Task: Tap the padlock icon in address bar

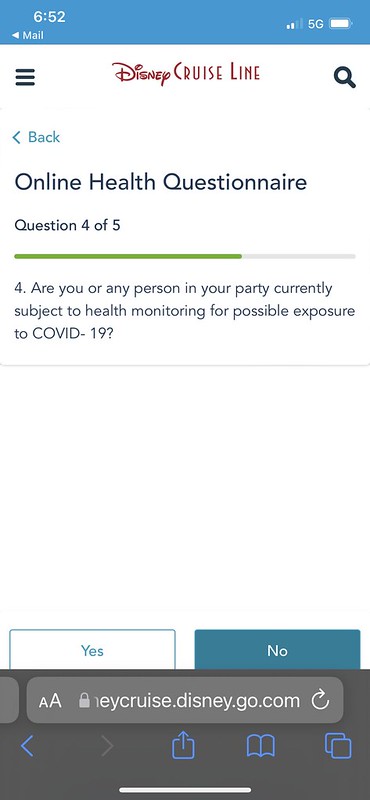Action: 84,701
